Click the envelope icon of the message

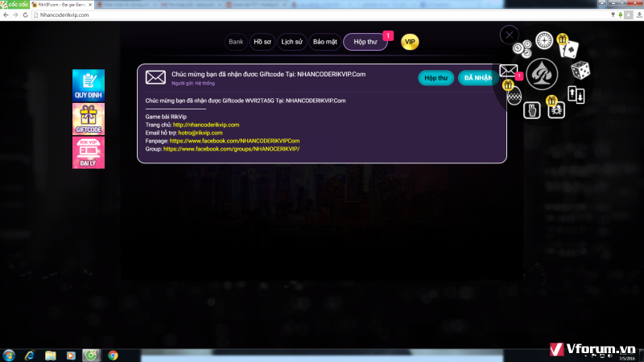155,77
